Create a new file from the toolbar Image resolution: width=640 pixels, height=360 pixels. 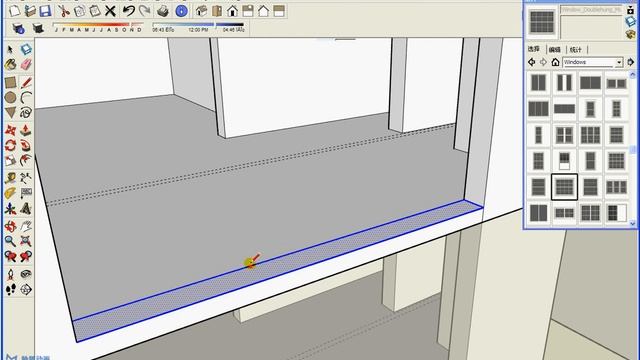(x=15, y=11)
